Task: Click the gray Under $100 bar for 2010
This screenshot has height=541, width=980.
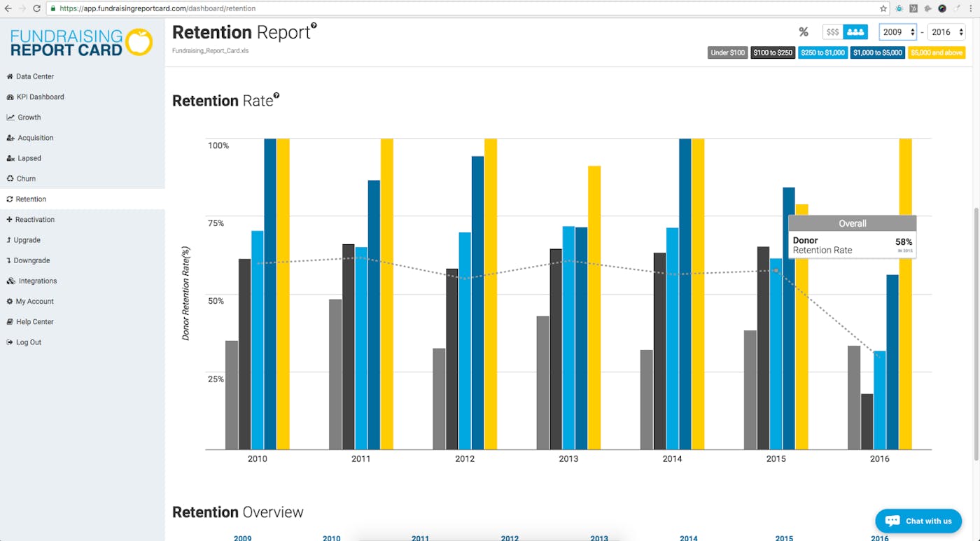Action: click(x=232, y=395)
